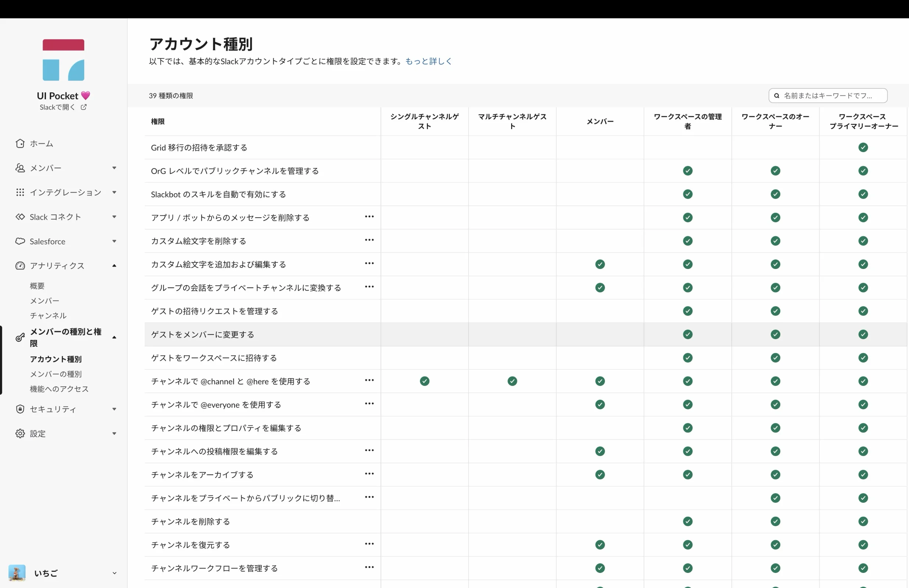
Task: Click the 39 種類の権限 count text
Action: click(x=171, y=96)
